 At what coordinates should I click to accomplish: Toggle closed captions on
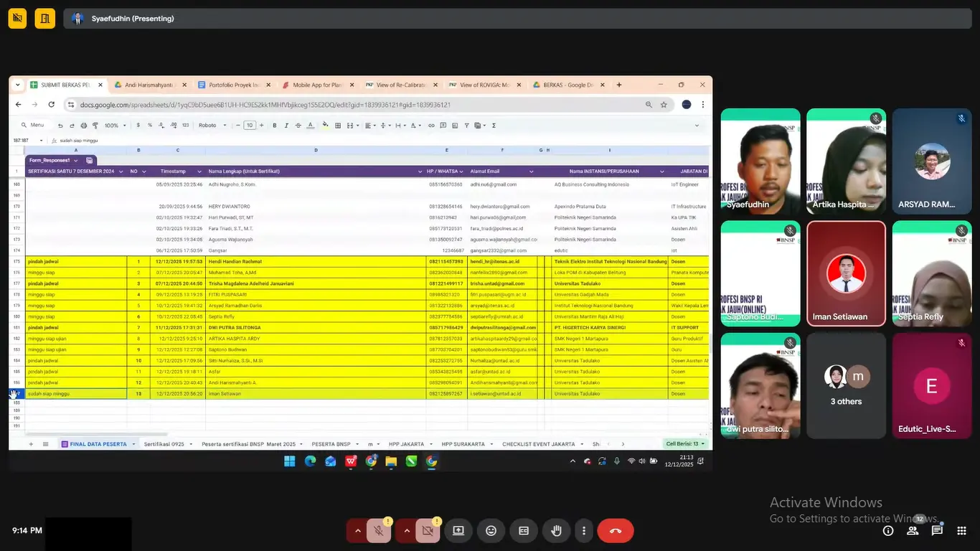tap(524, 531)
